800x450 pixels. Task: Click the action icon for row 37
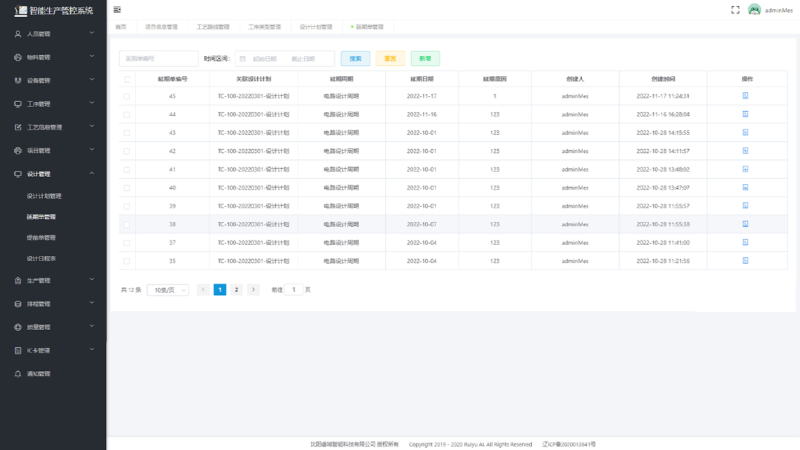point(746,242)
